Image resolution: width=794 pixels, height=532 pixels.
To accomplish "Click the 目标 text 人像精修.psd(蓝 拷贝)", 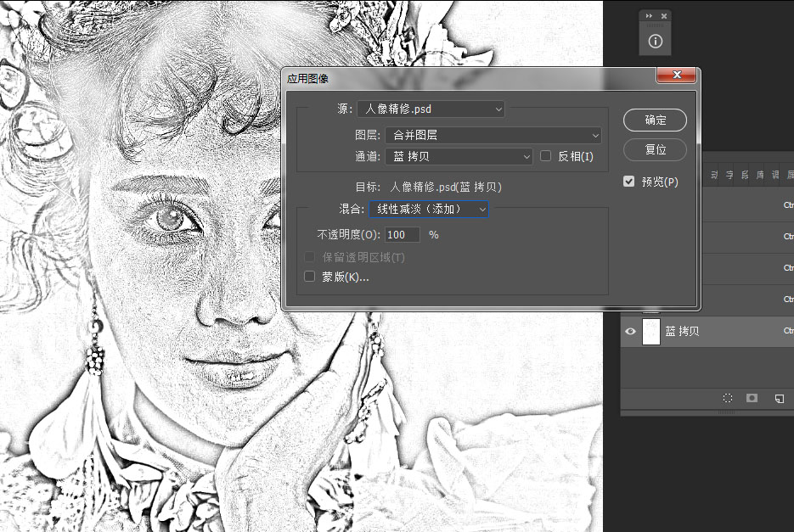I will coord(446,187).
